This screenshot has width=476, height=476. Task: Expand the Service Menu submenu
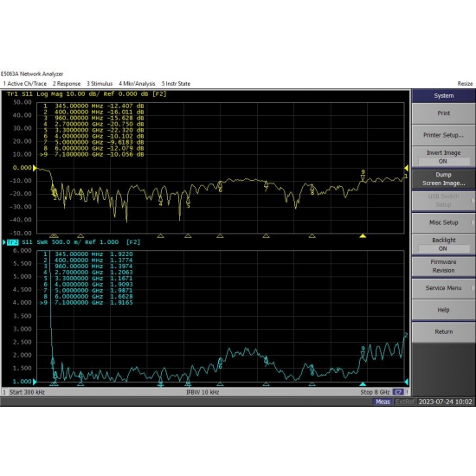pos(443,288)
